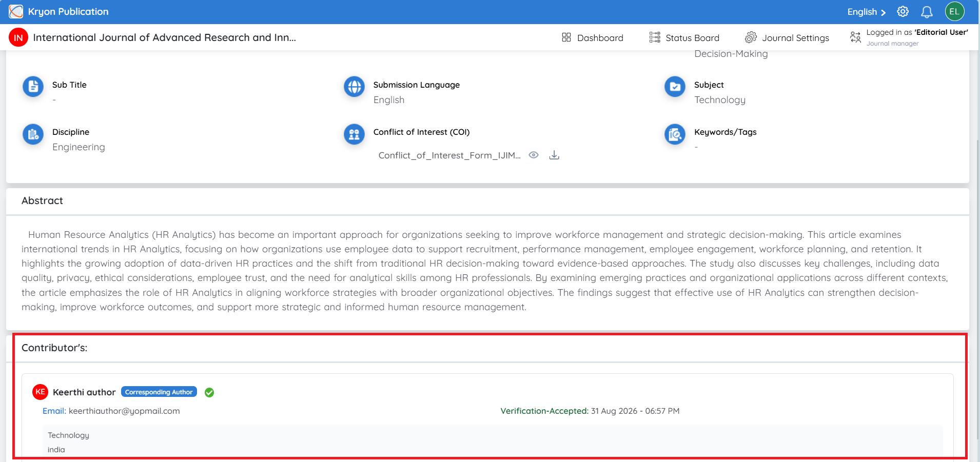
Task: Click the Technology text in the contributor card
Action: point(68,435)
